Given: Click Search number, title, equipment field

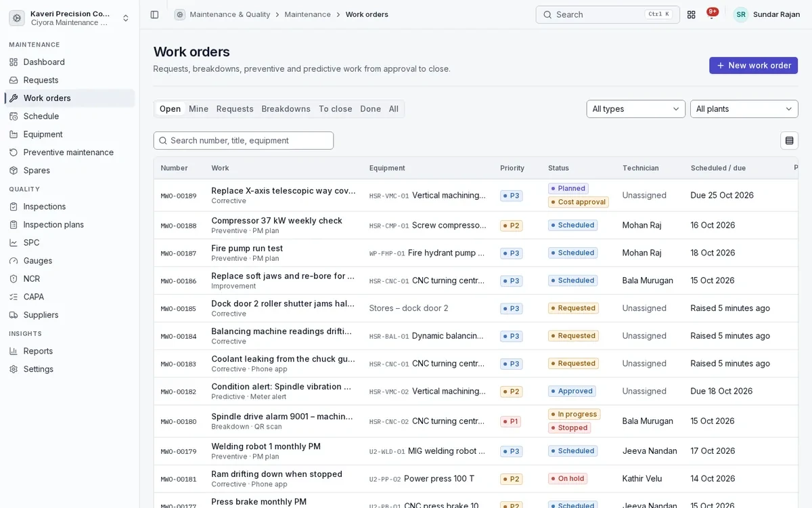Looking at the screenshot, I should (x=244, y=140).
